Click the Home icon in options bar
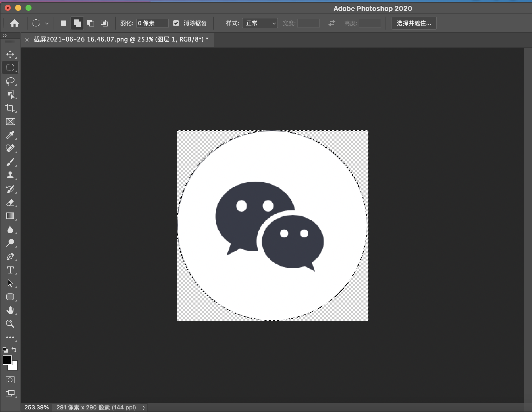Screen dimensions: 532x412 (15, 23)
